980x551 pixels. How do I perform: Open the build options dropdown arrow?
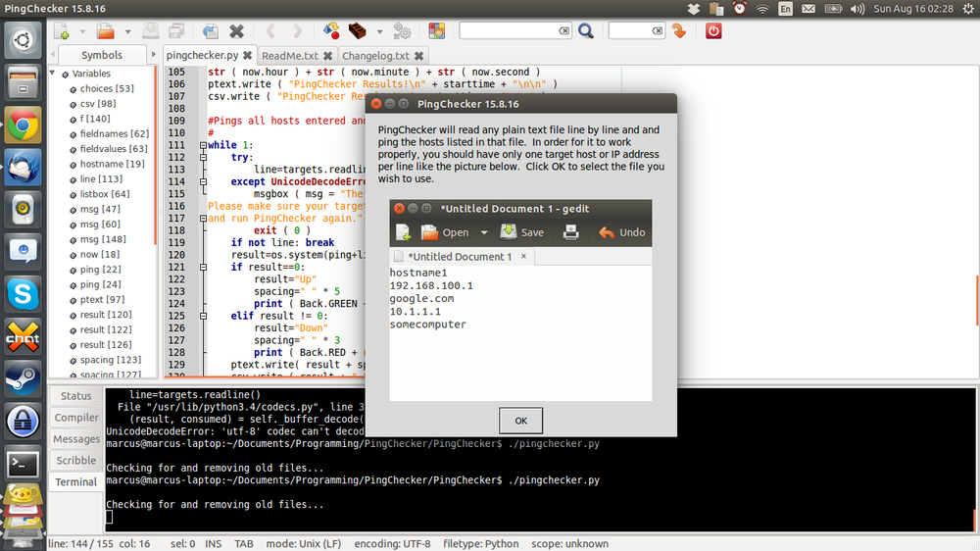379,31
